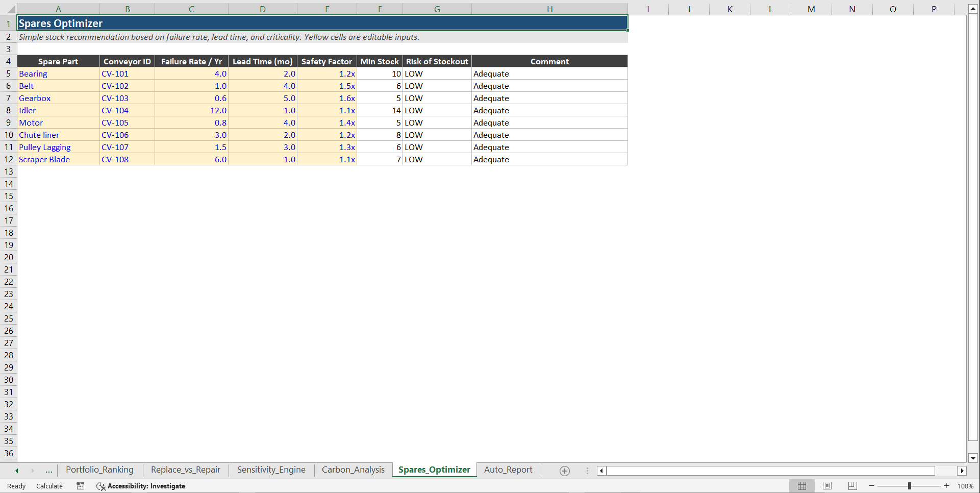The image size is (980, 493).
Task: Adjust the zoom slider handle
Action: 910,486
